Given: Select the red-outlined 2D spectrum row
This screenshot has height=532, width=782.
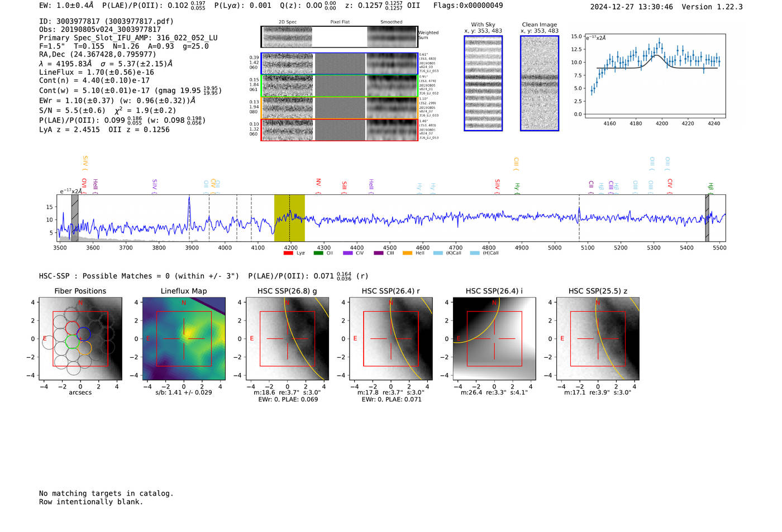Looking at the screenshot, I should coord(340,130).
